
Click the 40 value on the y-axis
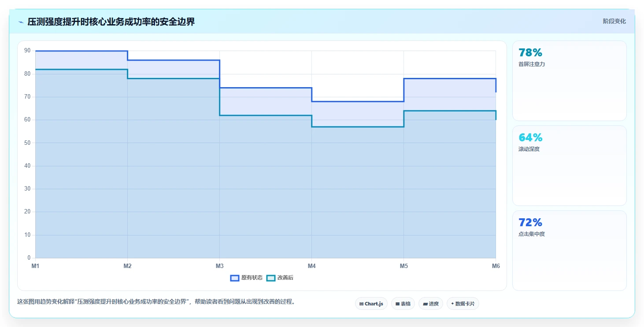click(x=27, y=166)
